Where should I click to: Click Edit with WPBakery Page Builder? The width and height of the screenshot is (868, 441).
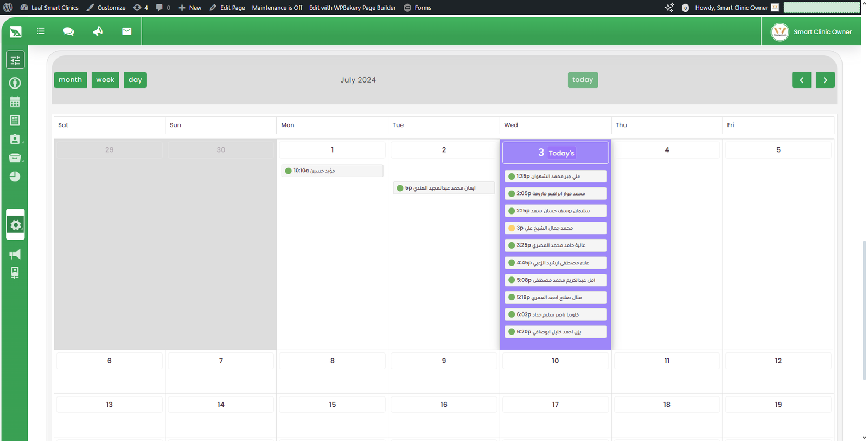click(352, 8)
